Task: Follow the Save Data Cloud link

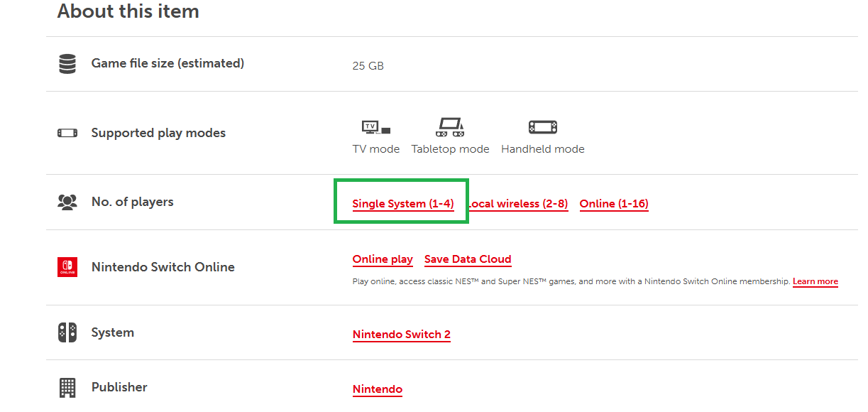Action: coord(468,259)
